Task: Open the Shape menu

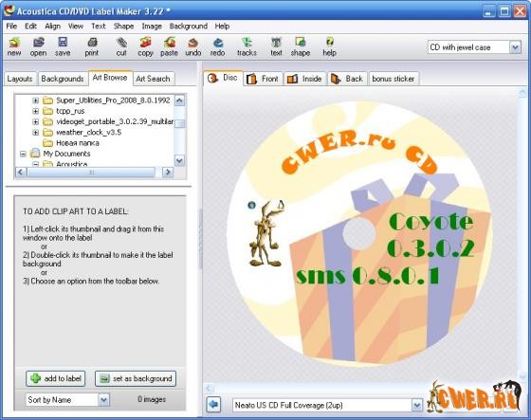Action: pyautogui.click(x=123, y=27)
